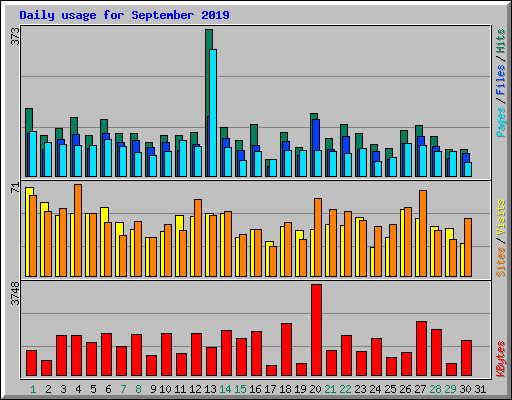Click day label '30' on x-axis
This screenshot has width=512, height=400.
point(465,389)
